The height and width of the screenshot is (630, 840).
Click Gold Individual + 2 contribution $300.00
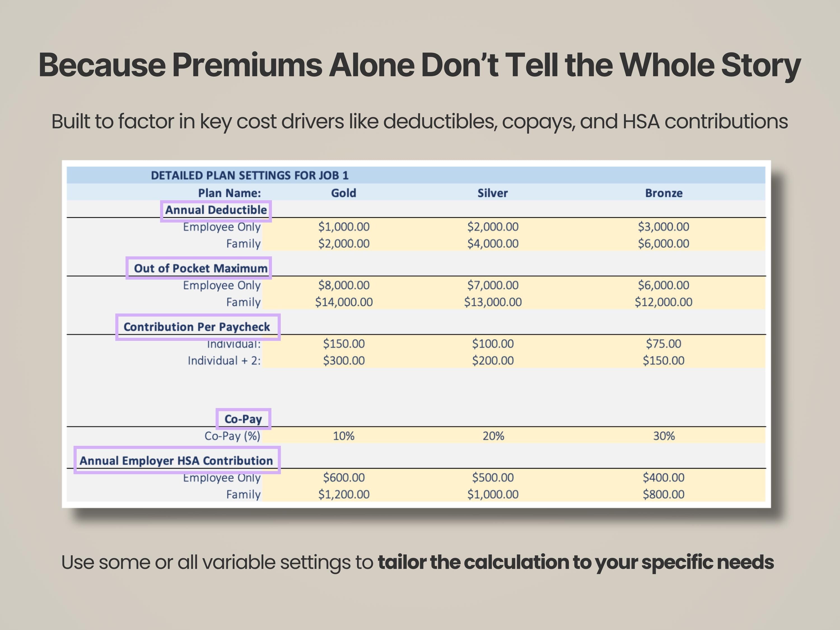coord(344,360)
